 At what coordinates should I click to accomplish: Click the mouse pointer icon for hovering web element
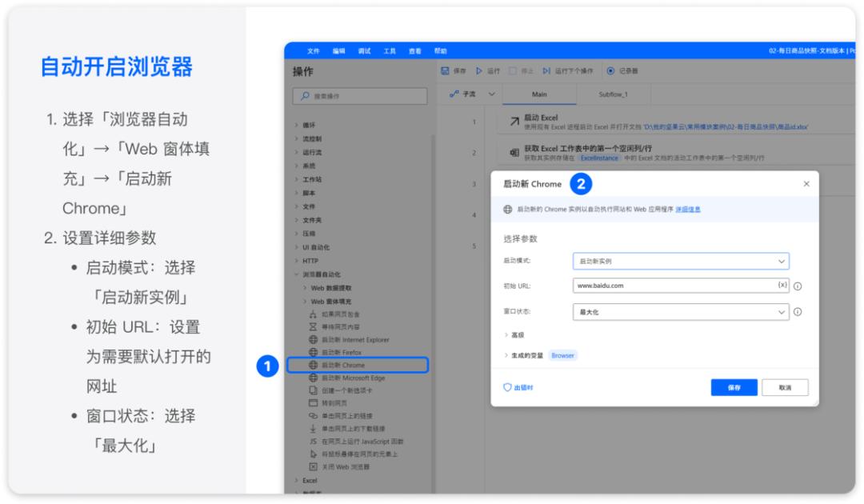coord(313,454)
